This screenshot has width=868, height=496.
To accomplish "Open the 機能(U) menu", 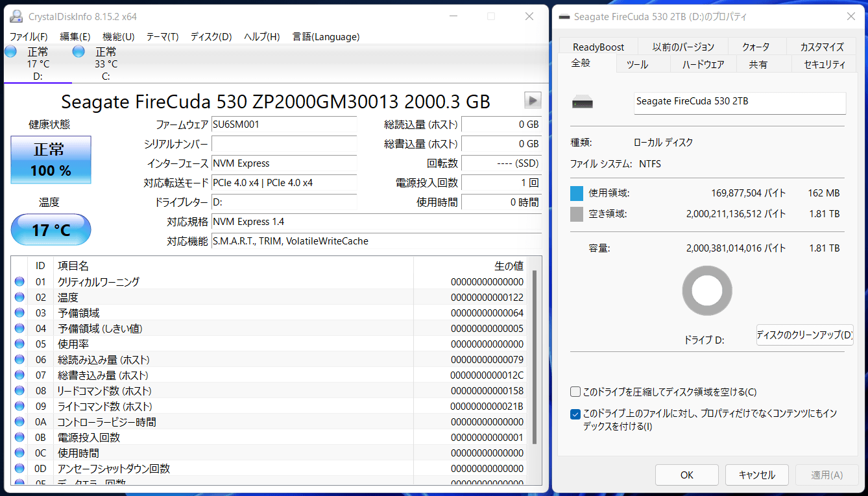I will pyautogui.click(x=119, y=37).
